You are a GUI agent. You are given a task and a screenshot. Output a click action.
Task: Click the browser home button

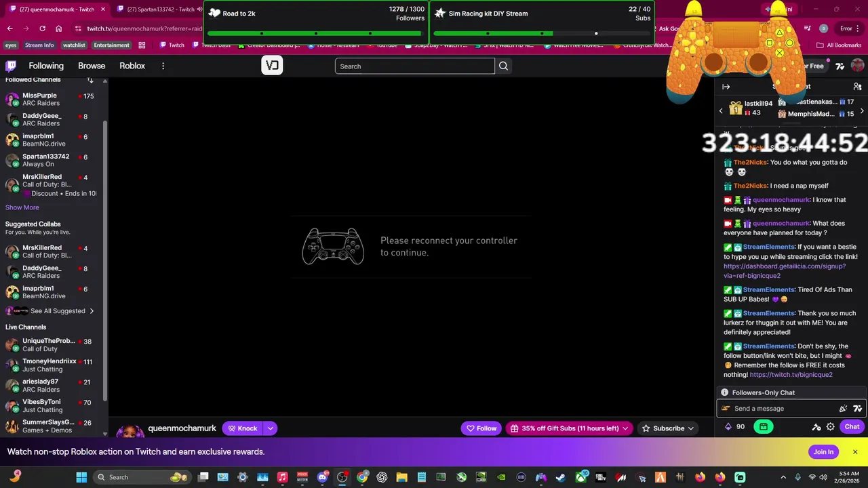coord(58,28)
